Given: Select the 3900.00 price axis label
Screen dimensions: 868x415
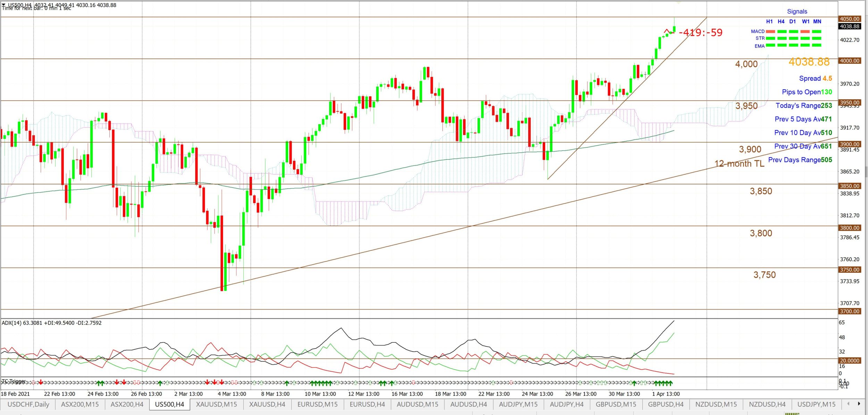Looking at the screenshot, I should coord(849,144).
